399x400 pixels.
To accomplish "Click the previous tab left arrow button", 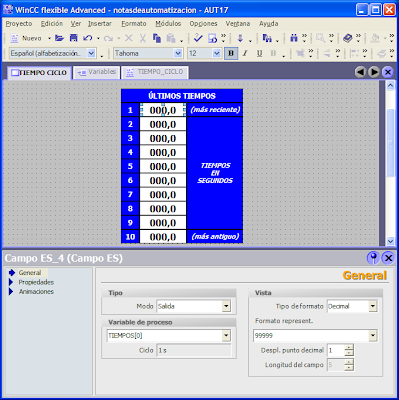I will pyautogui.click(x=360, y=72).
